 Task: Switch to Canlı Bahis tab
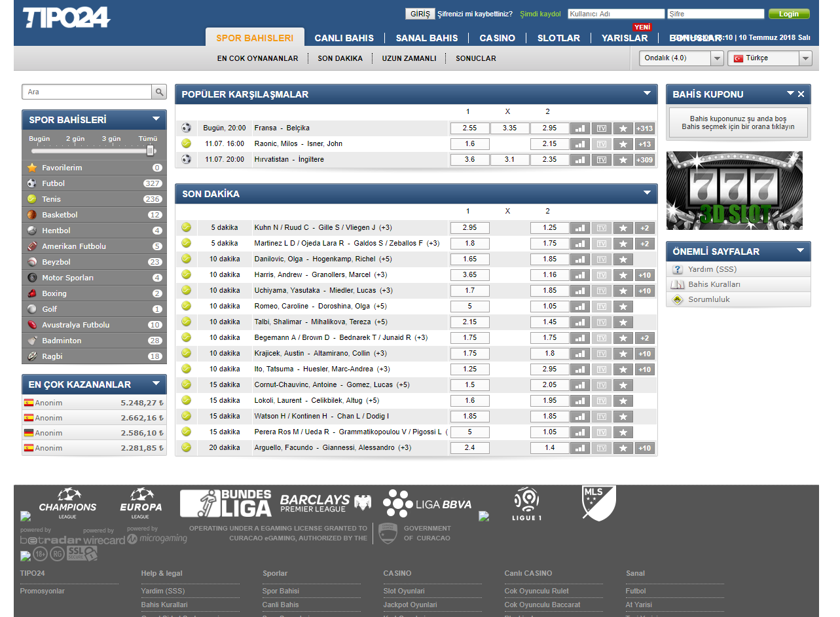coord(344,38)
